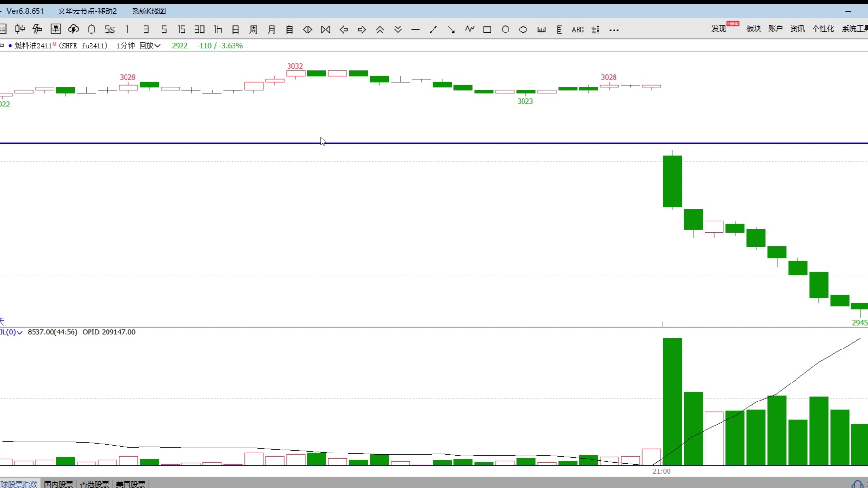Viewport: 868px width, 488px height.
Task: Switch to 球股票指数 tab
Action: [x=18, y=484]
